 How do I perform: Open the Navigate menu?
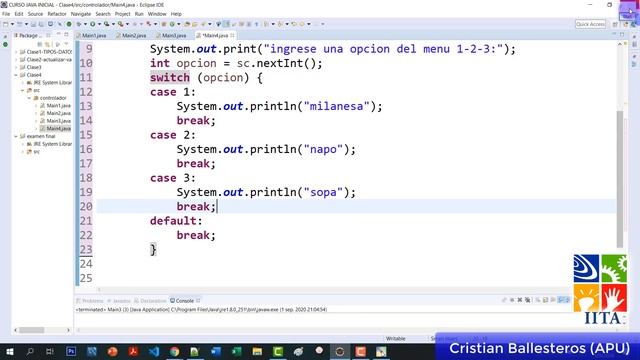coord(81,14)
